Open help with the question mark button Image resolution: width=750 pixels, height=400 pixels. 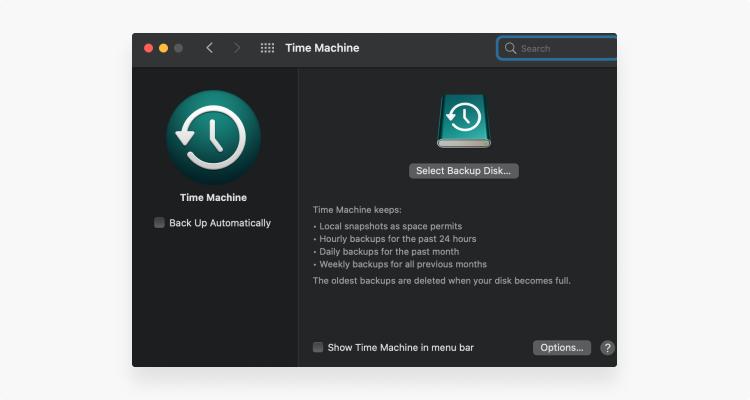(x=607, y=348)
